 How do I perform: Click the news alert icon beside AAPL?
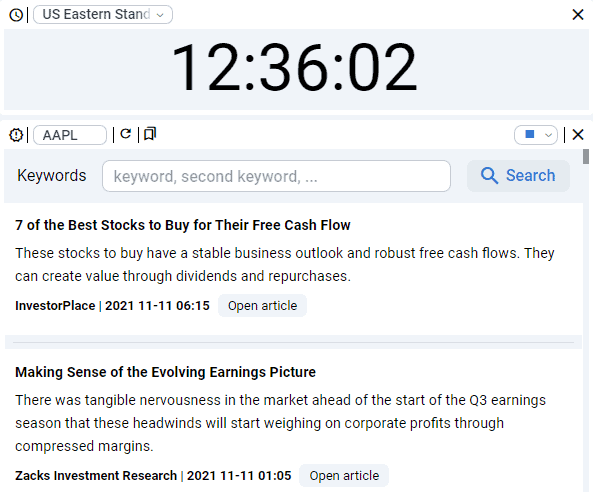pos(16,135)
